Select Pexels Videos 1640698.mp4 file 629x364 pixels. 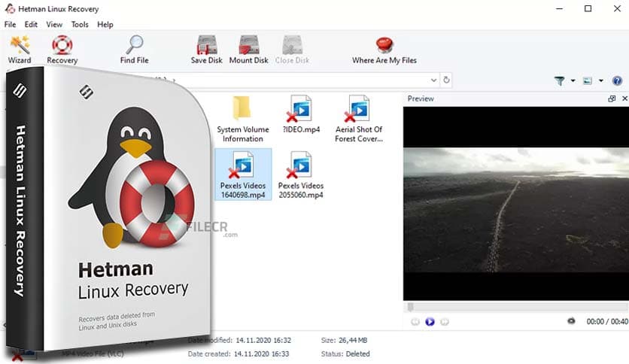(243, 174)
